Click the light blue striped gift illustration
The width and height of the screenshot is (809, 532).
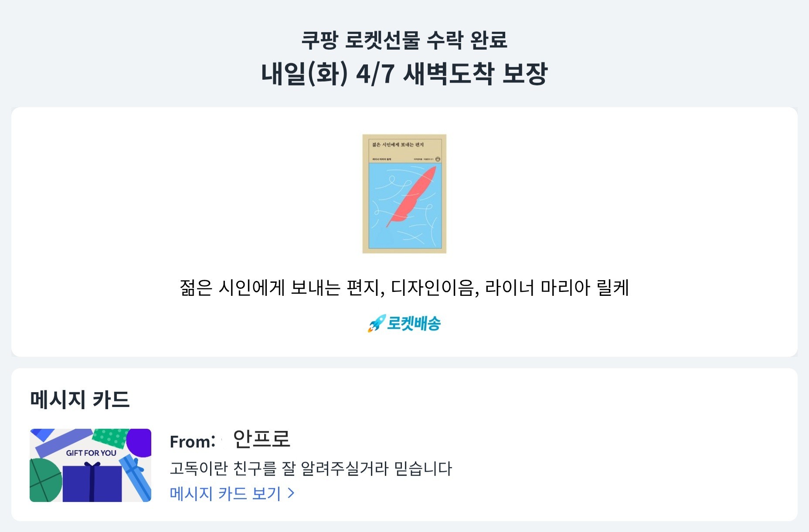click(135, 475)
